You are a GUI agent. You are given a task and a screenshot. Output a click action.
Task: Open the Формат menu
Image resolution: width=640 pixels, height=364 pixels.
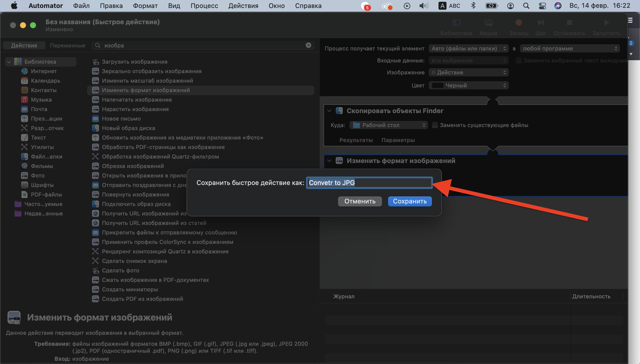[145, 6]
